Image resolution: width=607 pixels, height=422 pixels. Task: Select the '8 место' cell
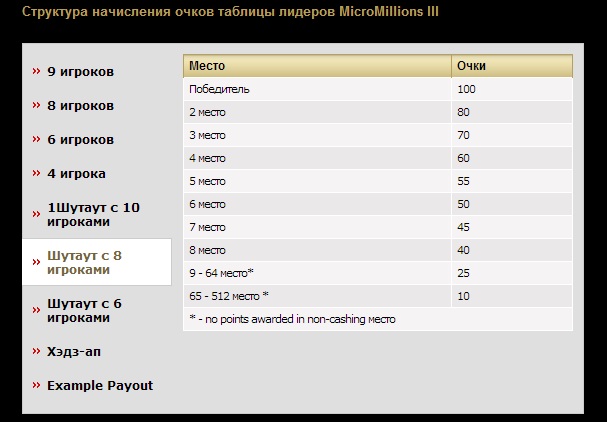tap(317, 250)
